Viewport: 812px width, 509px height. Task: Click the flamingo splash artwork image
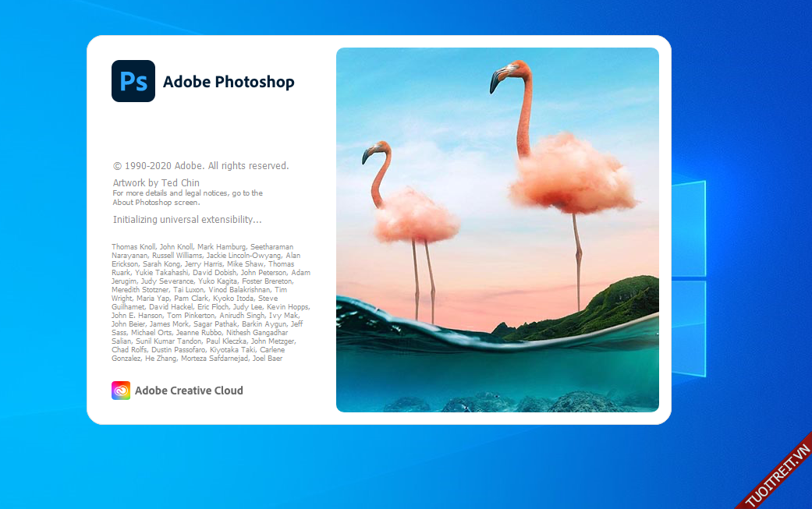[x=497, y=230]
